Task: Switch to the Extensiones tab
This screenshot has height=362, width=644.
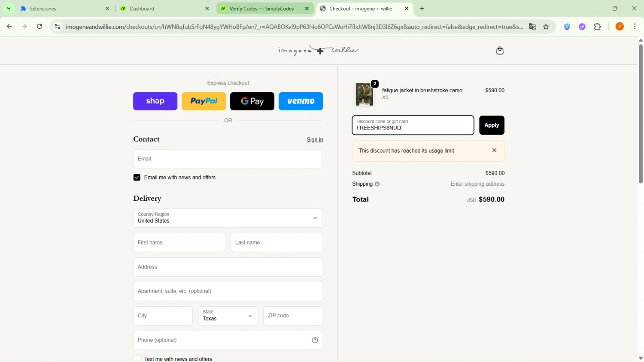Action: tap(64, 9)
